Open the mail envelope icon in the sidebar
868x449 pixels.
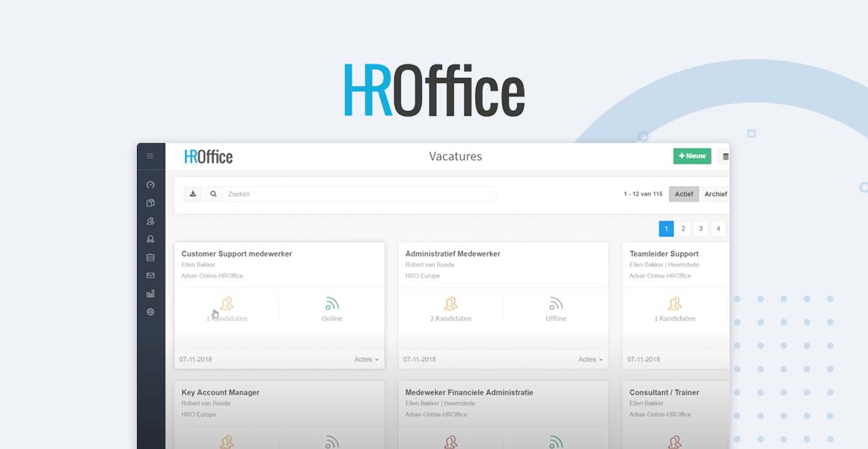[x=150, y=275]
